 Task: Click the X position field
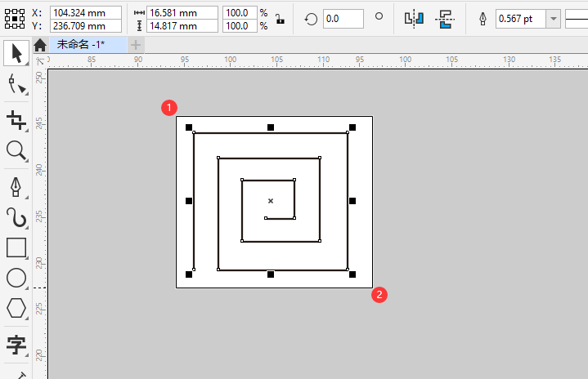86,13
